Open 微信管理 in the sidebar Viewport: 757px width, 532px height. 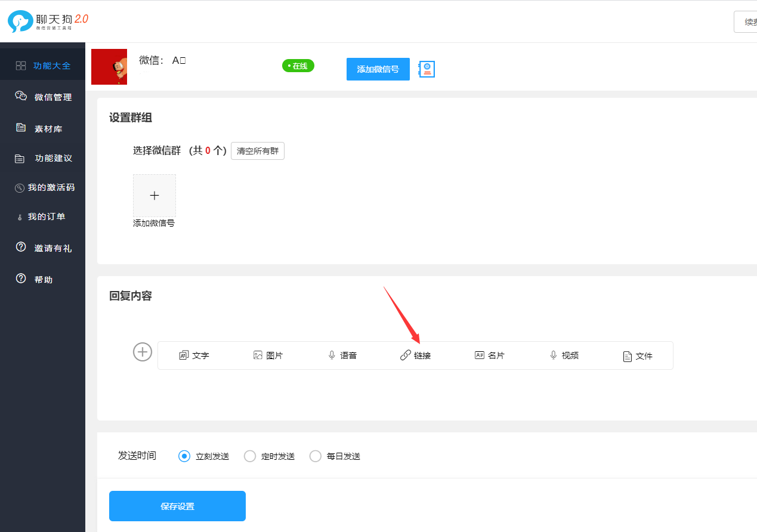click(42, 97)
